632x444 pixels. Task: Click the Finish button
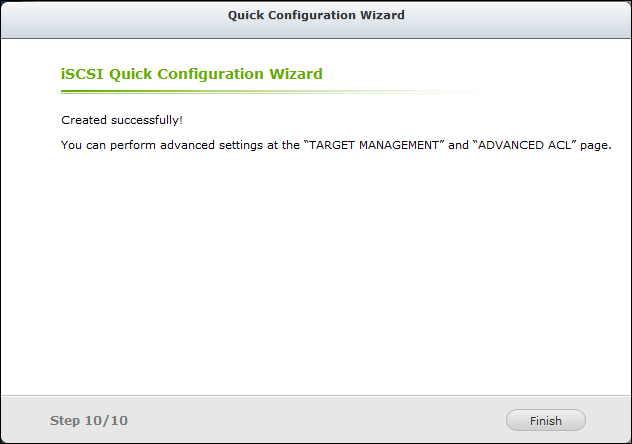tap(546, 421)
